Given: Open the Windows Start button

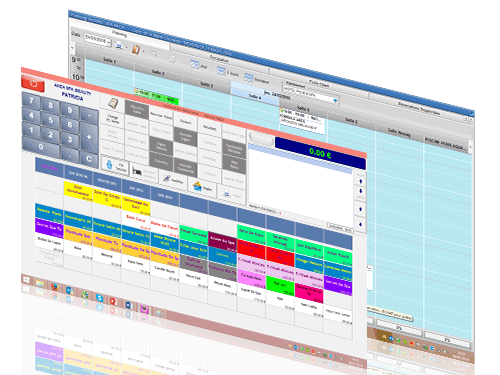Looking at the screenshot, I should pos(25,279).
